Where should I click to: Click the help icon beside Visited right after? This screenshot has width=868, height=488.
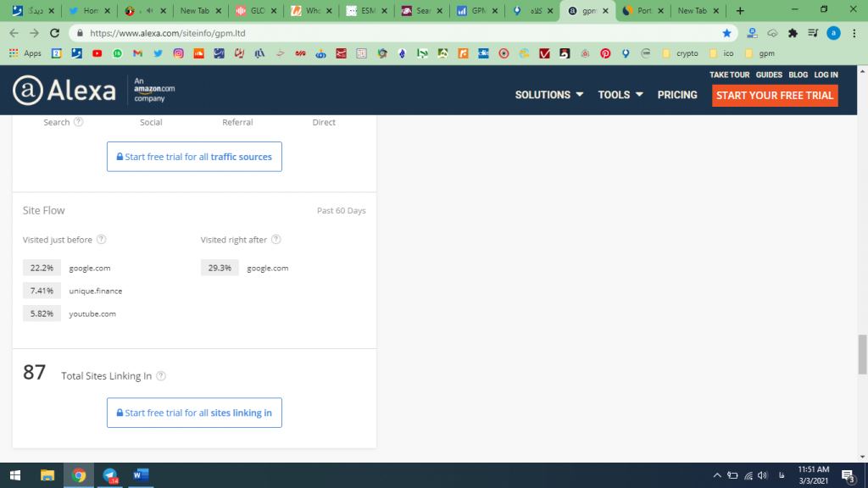tap(276, 240)
